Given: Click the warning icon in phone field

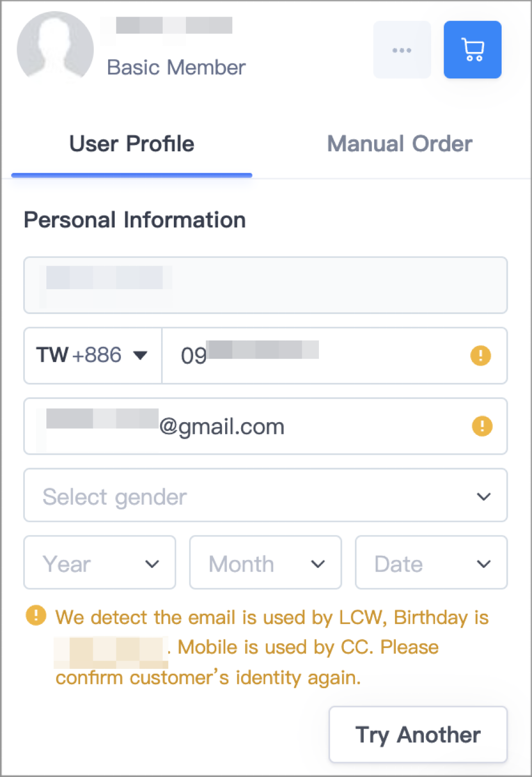Looking at the screenshot, I should [481, 355].
